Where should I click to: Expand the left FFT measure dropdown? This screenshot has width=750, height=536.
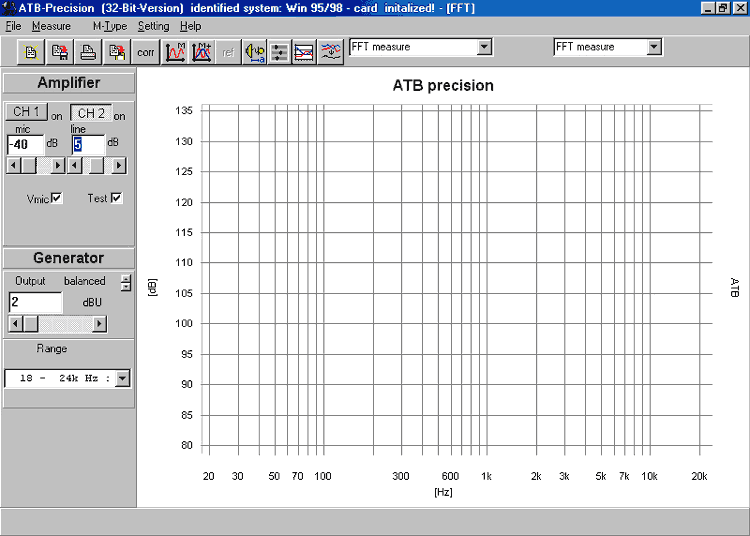coord(484,47)
